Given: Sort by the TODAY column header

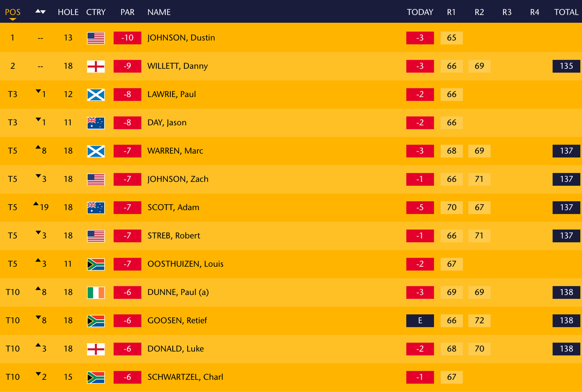Looking at the screenshot, I should 420,12.
